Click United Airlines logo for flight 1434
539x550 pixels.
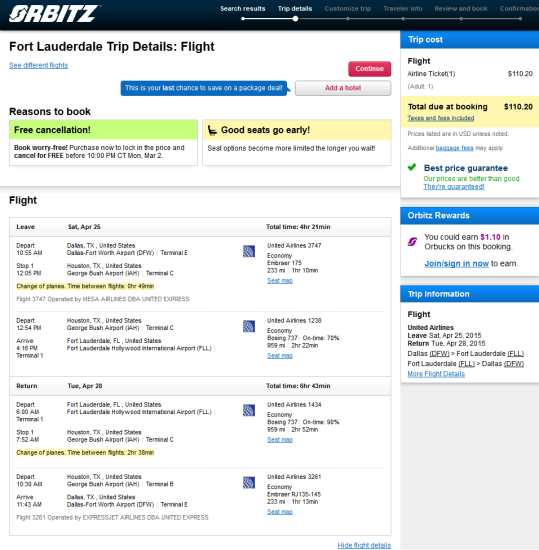pyautogui.click(x=249, y=410)
